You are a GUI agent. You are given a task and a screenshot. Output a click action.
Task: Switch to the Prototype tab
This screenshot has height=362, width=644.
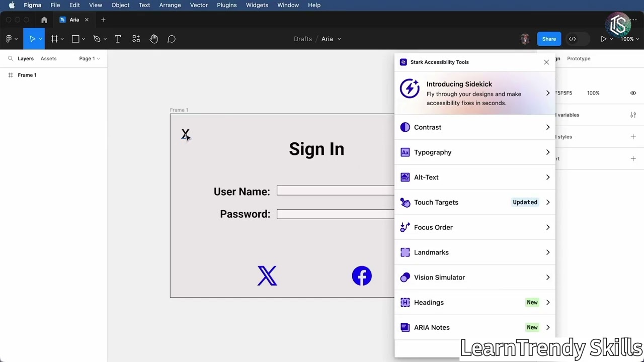[x=579, y=58]
